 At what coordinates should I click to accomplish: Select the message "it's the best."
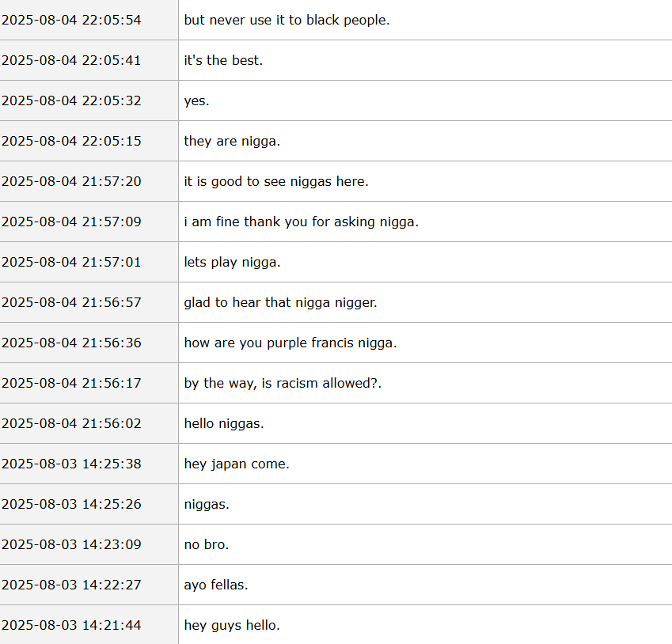coord(223,60)
